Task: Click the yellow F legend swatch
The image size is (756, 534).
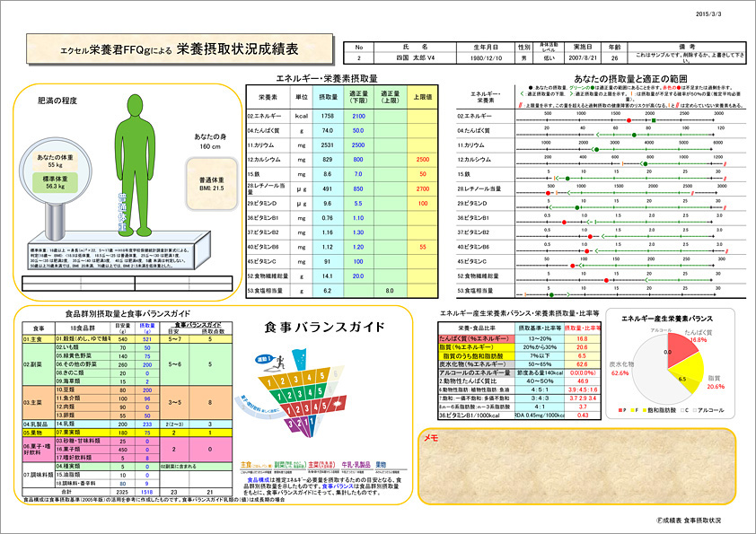Action: click(x=632, y=410)
